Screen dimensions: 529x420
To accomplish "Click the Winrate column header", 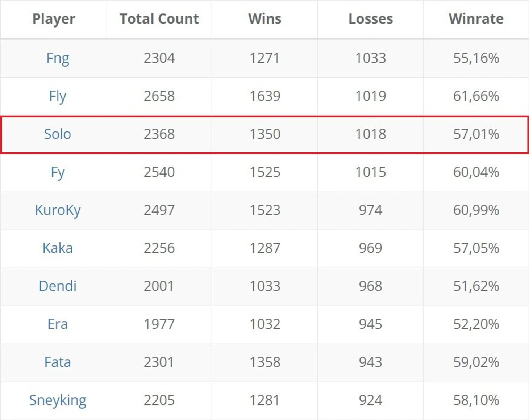I will click(x=476, y=19).
